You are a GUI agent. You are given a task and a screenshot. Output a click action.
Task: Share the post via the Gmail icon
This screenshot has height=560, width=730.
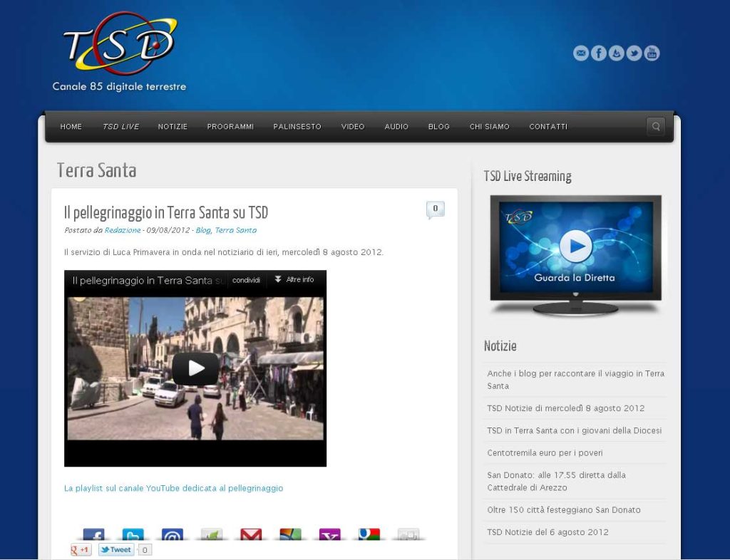tap(251, 534)
